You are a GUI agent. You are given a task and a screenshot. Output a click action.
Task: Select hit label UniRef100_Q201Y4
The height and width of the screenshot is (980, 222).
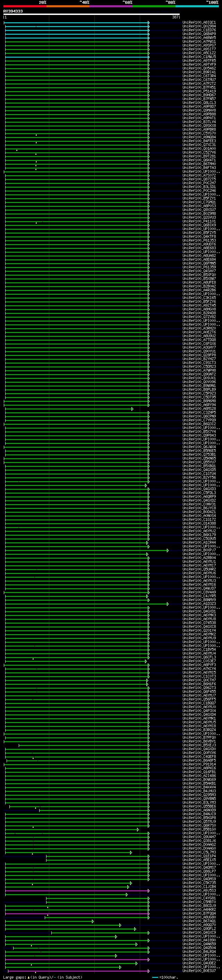(199, 631)
